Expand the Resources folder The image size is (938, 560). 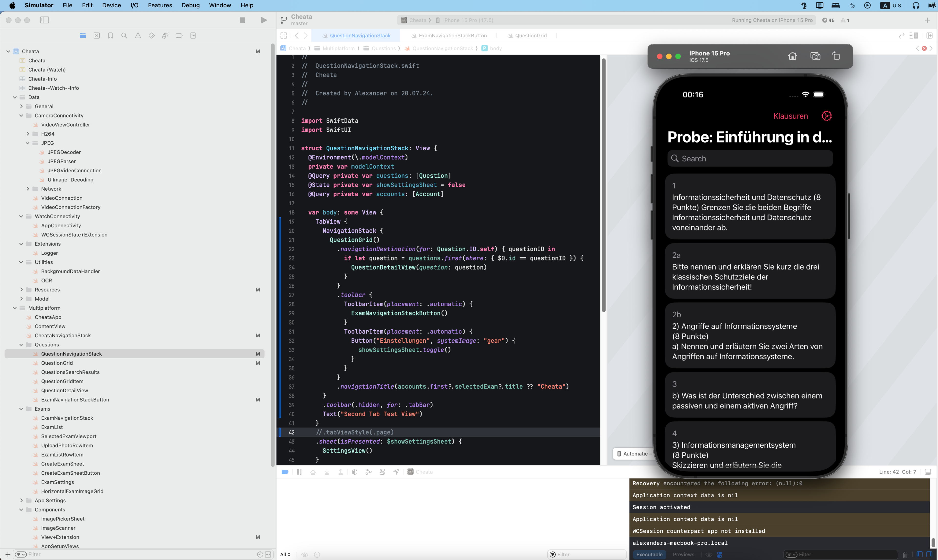(x=21, y=290)
